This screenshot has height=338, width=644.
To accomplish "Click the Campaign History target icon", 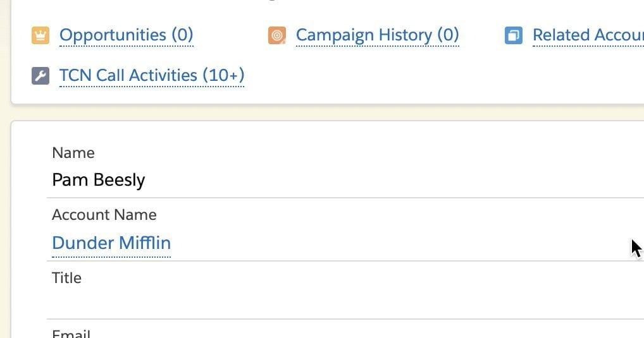I will (x=277, y=35).
